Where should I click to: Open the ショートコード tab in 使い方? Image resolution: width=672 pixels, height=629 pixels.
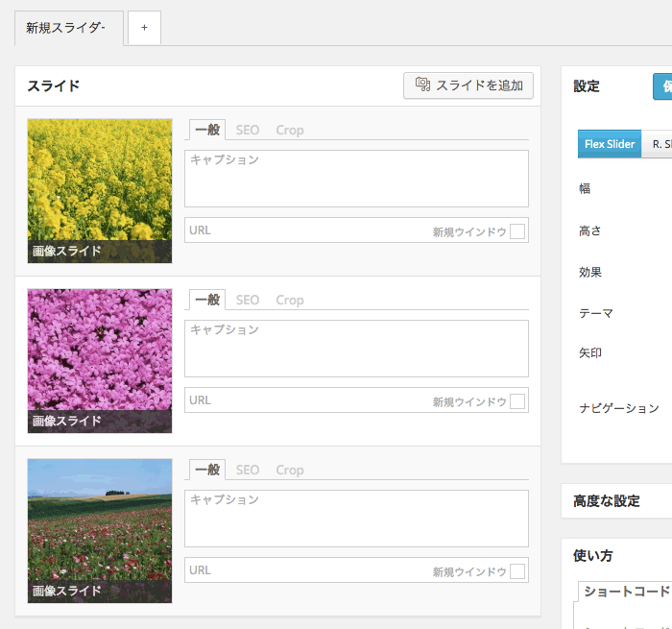pos(626,592)
